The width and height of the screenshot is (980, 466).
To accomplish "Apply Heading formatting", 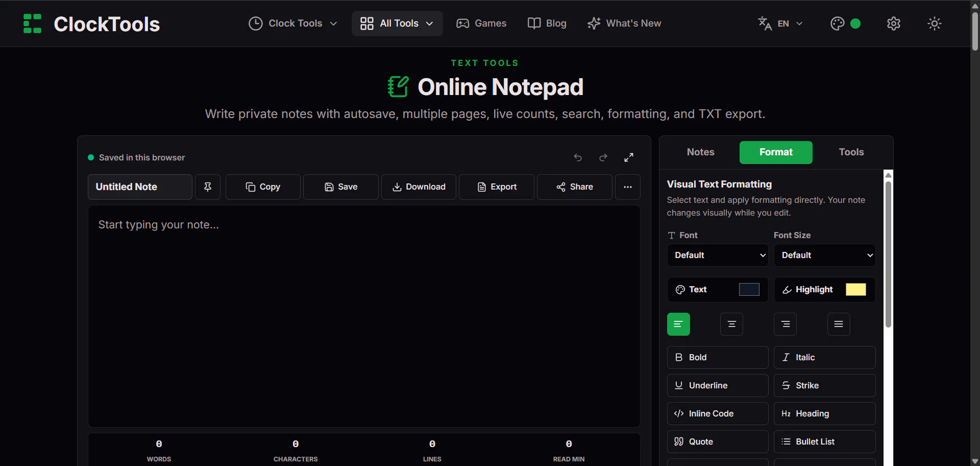I will click(825, 414).
